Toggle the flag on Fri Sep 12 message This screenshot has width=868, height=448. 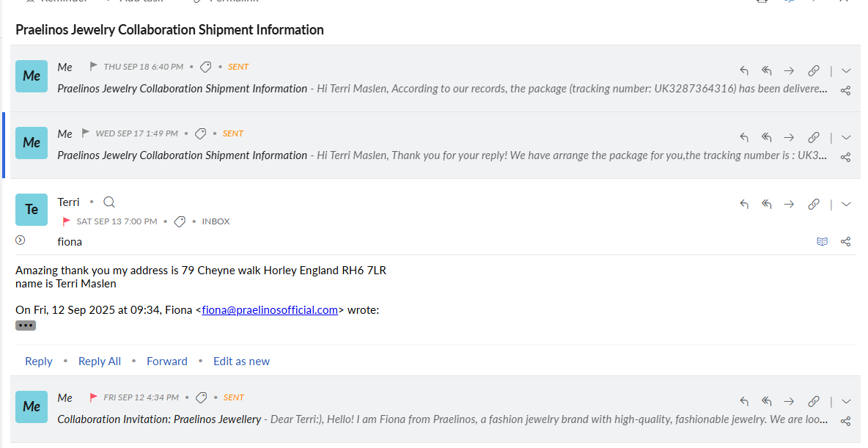[94, 397]
